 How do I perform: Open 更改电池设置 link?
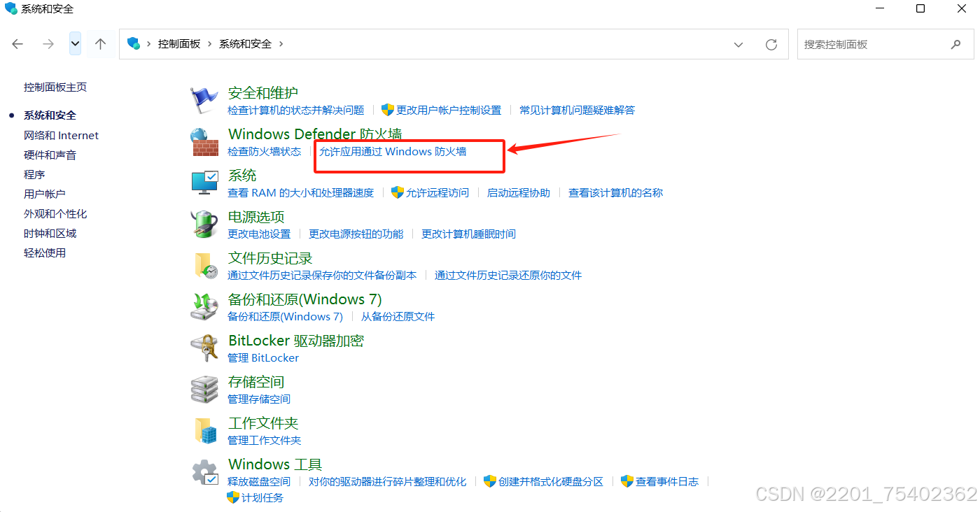tap(259, 234)
